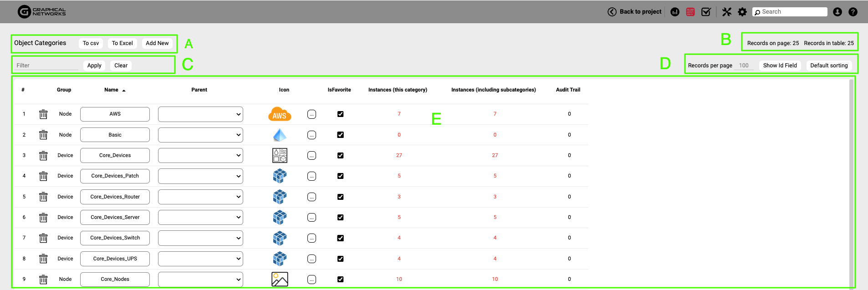
Task: Click the Add New button
Action: (157, 43)
